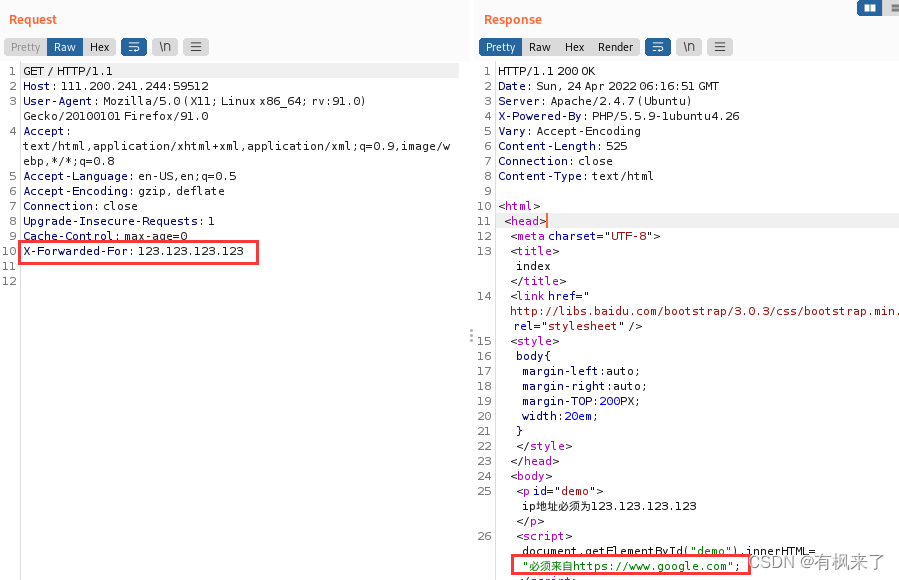The width and height of the screenshot is (899, 580).
Task: Open Response panel hamburger options menu
Action: coord(720,47)
